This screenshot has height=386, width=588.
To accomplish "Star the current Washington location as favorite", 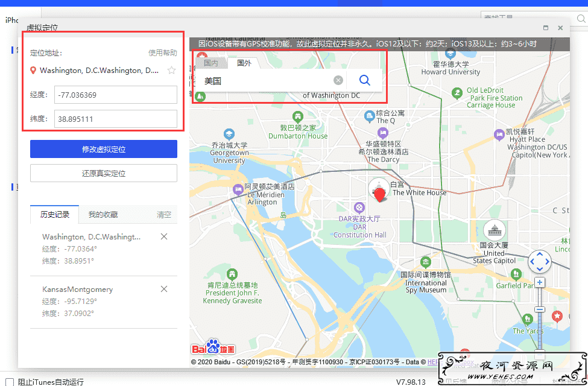I will [171, 71].
